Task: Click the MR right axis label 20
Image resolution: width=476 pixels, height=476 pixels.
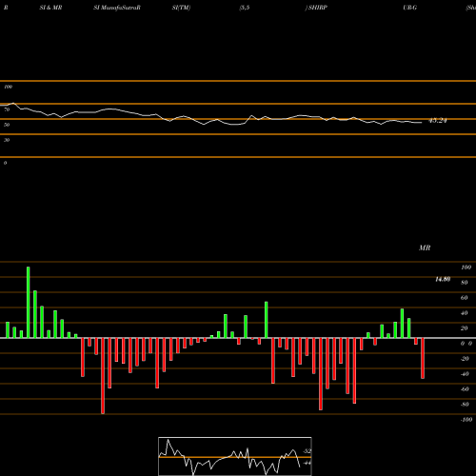Action: pos(465,328)
